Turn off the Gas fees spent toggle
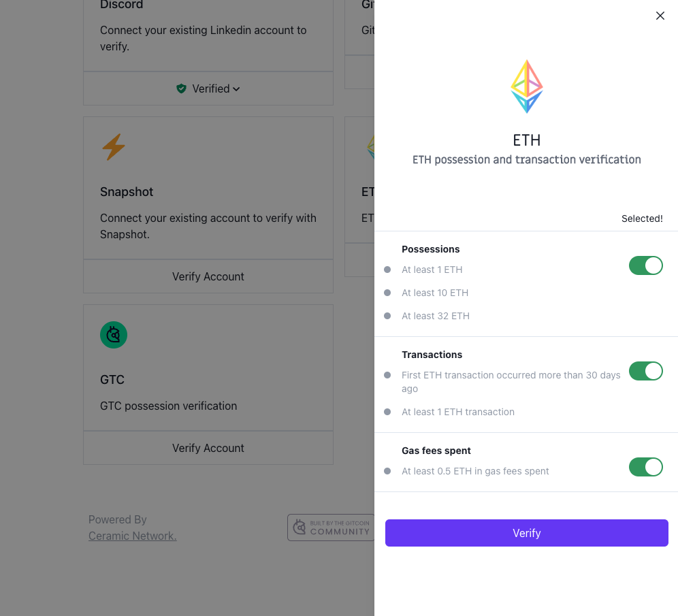678x616 pixels. point(645,467)
